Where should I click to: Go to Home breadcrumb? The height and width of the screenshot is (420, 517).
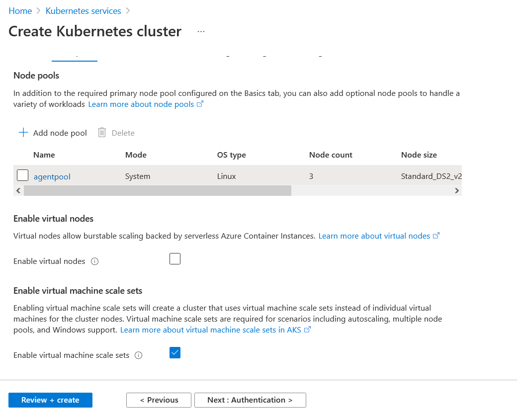coord(20,11)
